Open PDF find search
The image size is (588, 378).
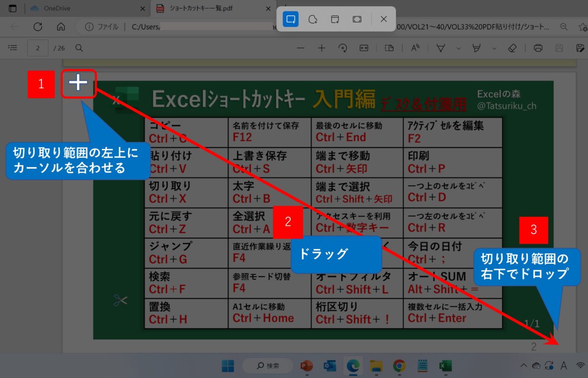[x=80, y=48]
